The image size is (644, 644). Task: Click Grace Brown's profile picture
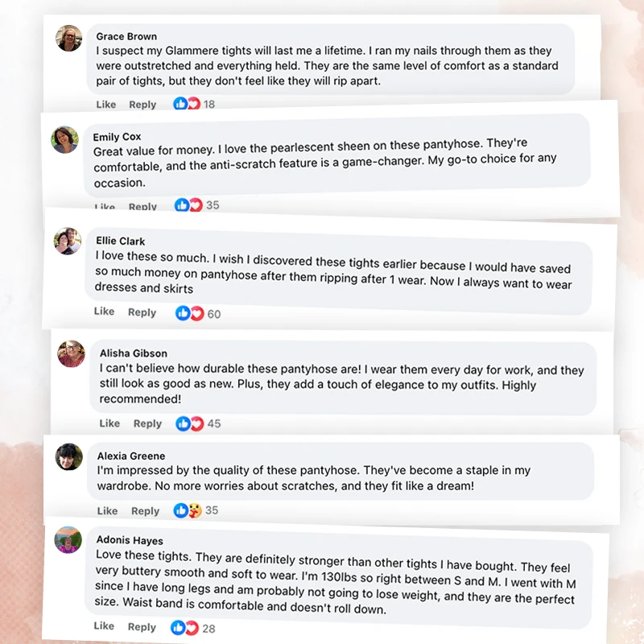coord(68,38)
